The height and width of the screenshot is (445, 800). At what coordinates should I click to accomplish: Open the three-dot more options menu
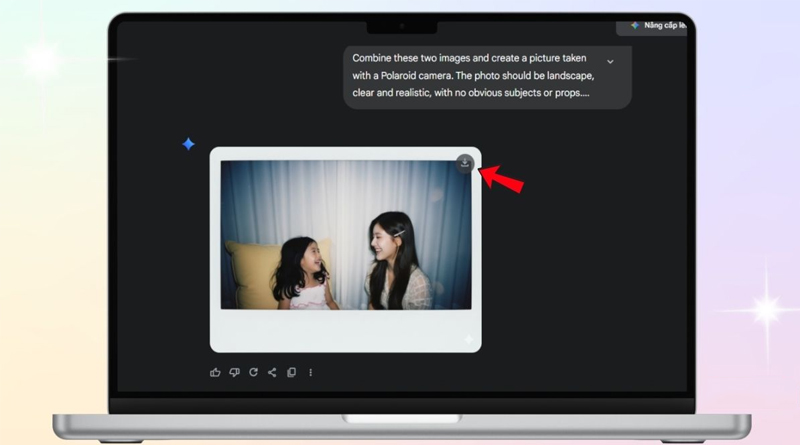(310, 373)
